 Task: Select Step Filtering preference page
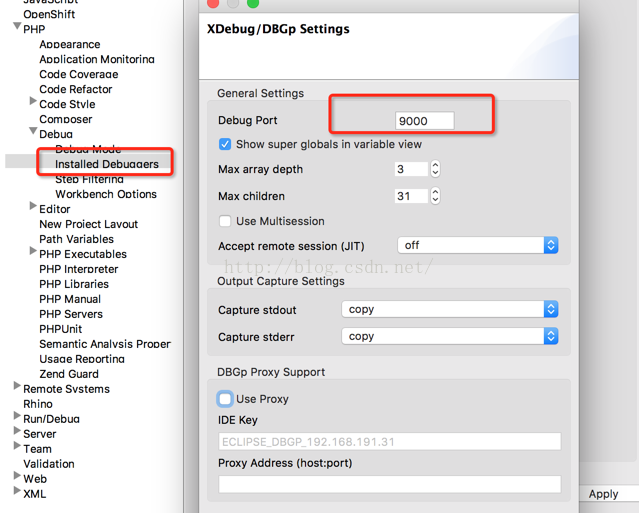[89, 179]
